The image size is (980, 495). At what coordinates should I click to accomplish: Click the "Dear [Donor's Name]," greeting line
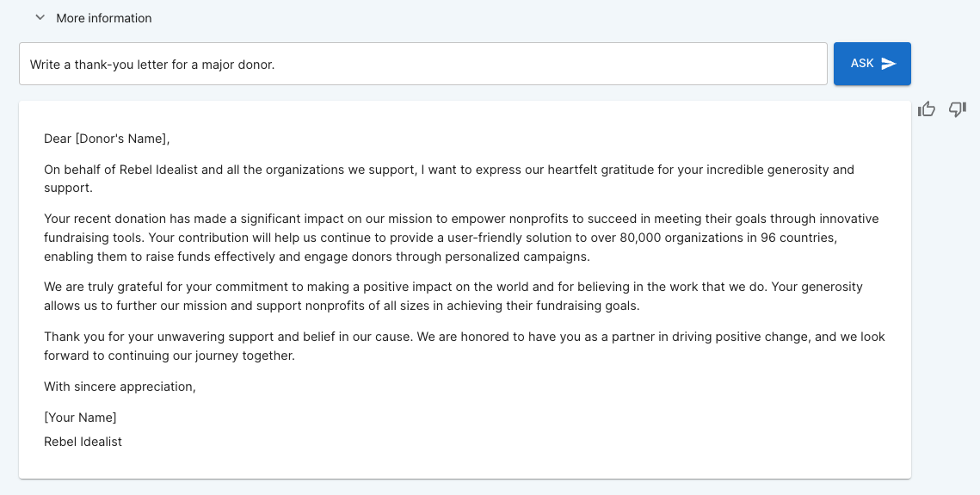[x=107, y=139]
